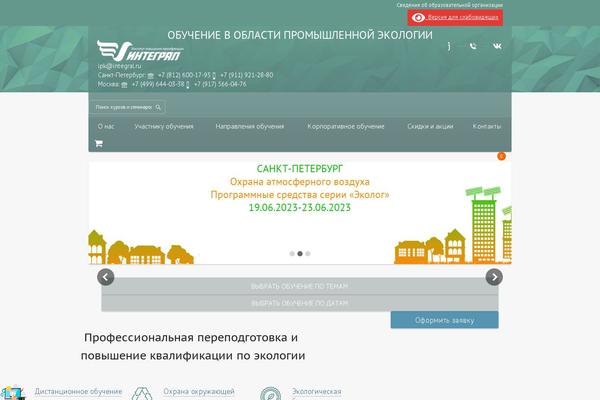Screen dimensions: 600x400
Task: Click the recycling icon beside Охрана окружающей
Action: (142, 393)
